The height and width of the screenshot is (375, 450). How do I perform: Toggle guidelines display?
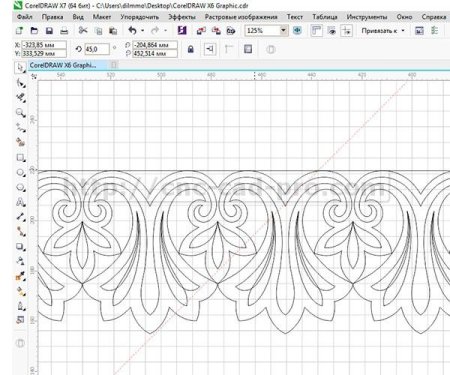(347, 31)
